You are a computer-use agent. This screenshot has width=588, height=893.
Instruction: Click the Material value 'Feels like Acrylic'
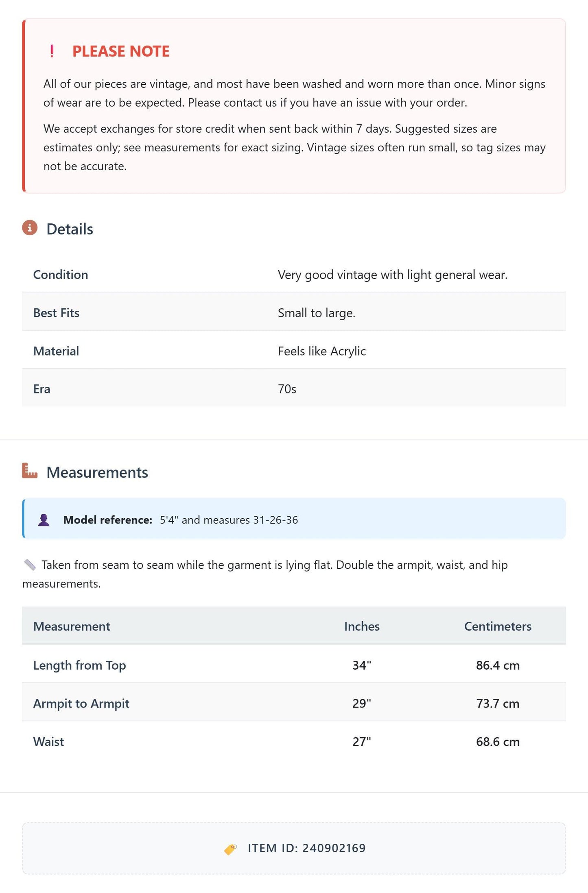pyautogui.click(x=322, y=351)
